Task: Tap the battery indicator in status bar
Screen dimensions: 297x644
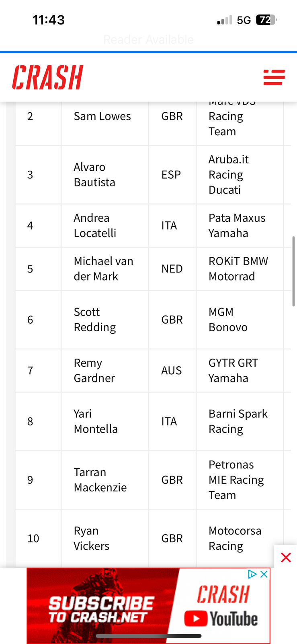Action: pos(267,20)
